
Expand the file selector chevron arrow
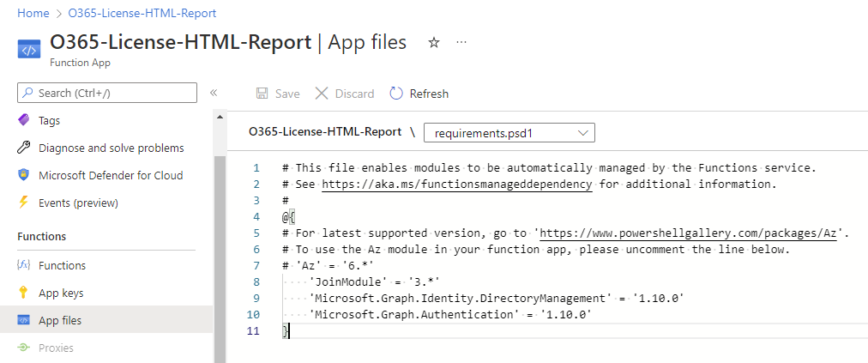[x=582, y=133]
